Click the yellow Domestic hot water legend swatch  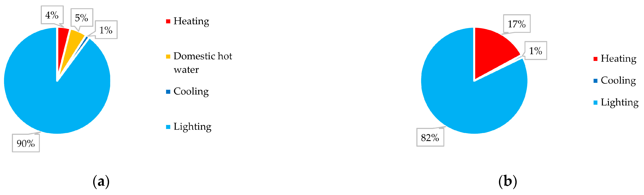pyautogui.click(x=168, y=57)
